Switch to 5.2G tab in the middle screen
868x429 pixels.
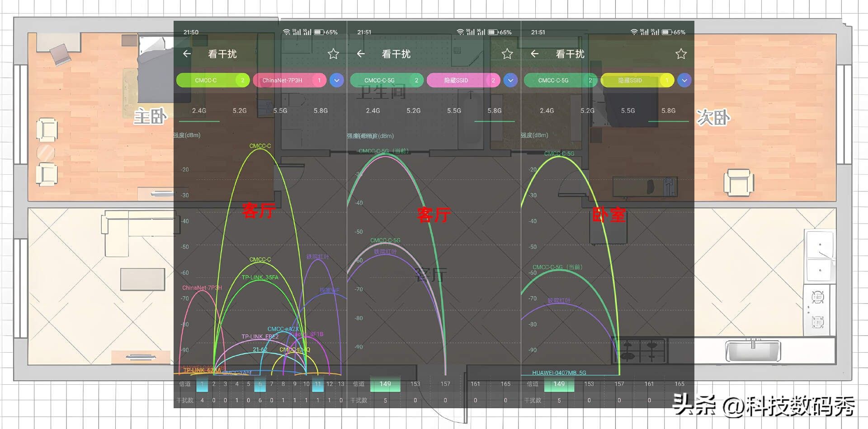(413, 111)
